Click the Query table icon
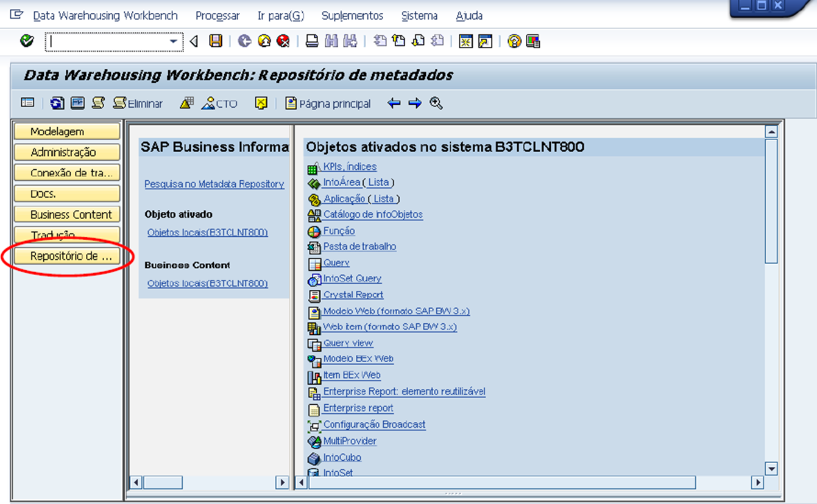 click(314, 264)
